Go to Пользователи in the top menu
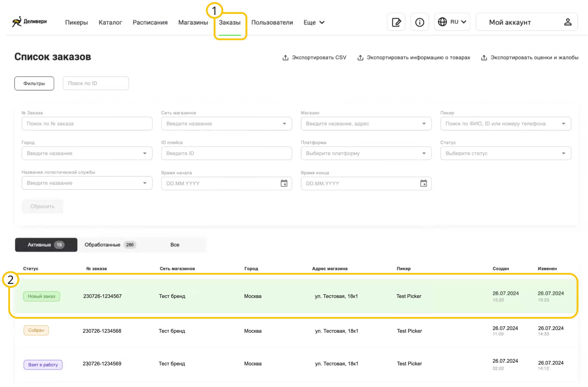This screenshot has height=387, width=588. 272,23
